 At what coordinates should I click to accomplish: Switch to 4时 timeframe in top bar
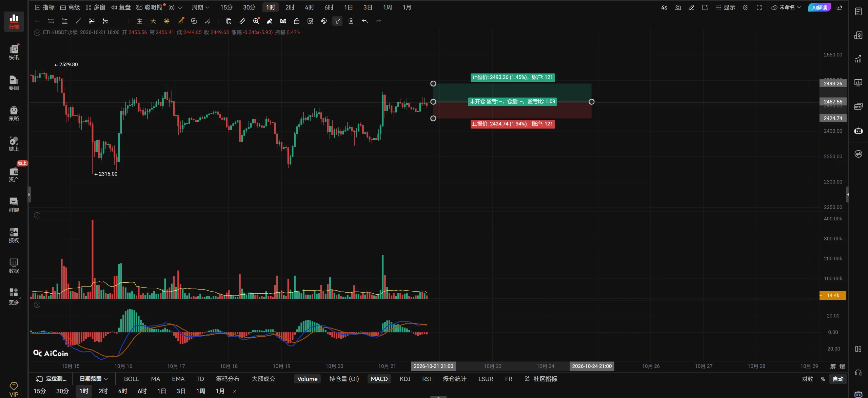(309, 7)
